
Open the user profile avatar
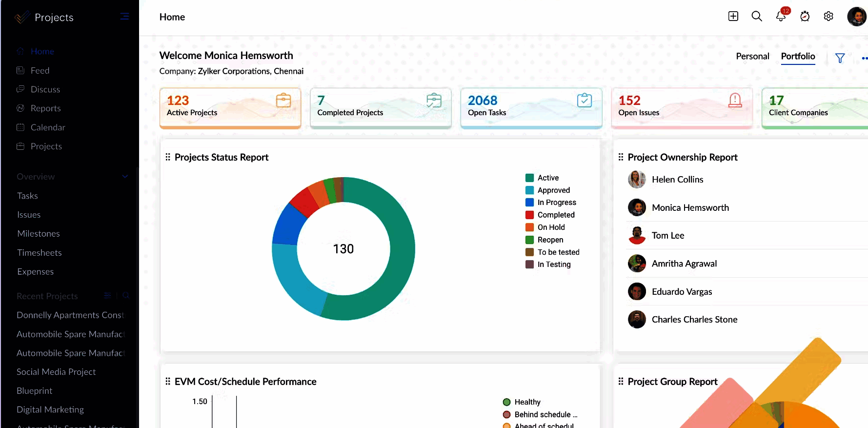[x=857, y=17]
